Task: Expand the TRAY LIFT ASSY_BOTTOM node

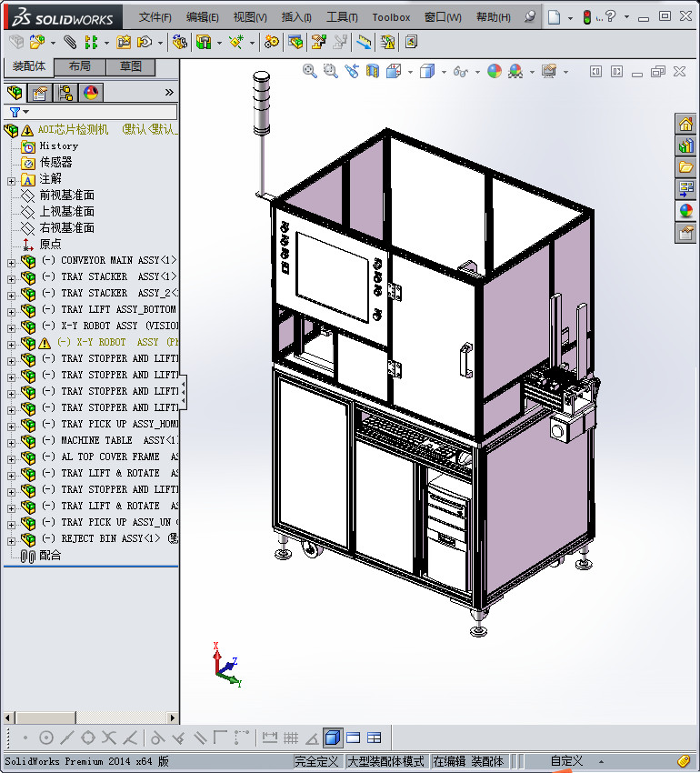Action: pyautogui.click(x=11, y=312)
